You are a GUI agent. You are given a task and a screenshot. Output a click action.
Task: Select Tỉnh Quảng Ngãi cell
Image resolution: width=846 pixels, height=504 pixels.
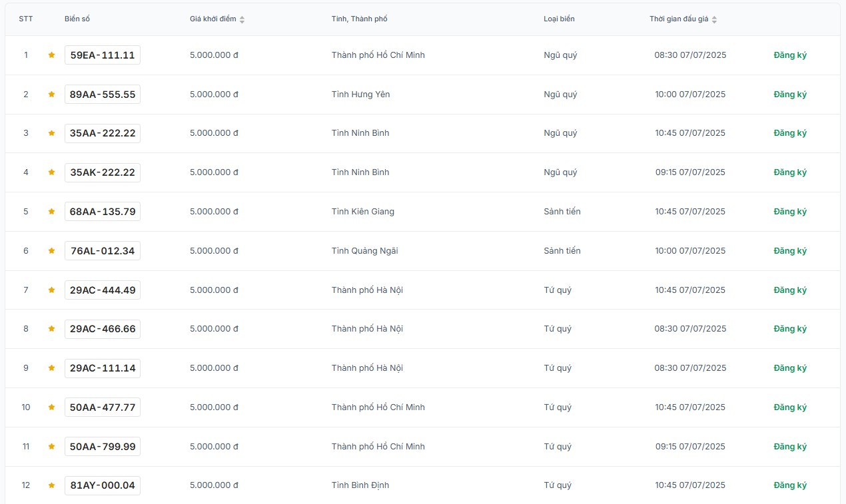[365, 251]
